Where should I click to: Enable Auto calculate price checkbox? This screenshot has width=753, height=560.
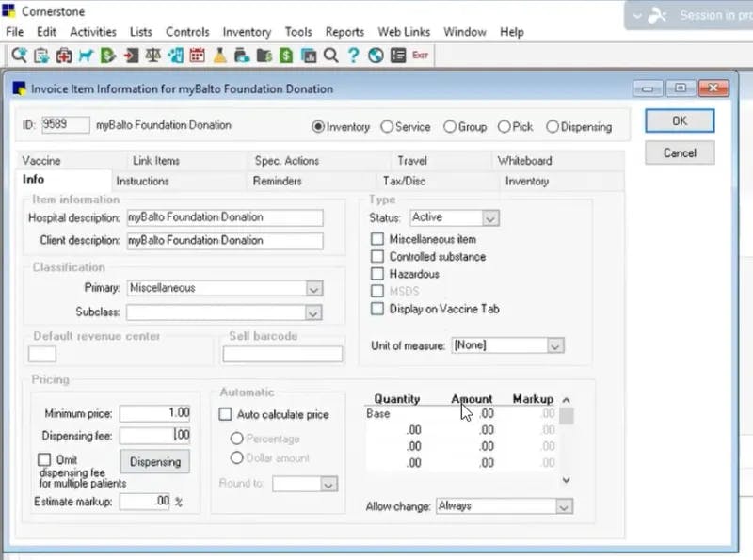(225, 414)
